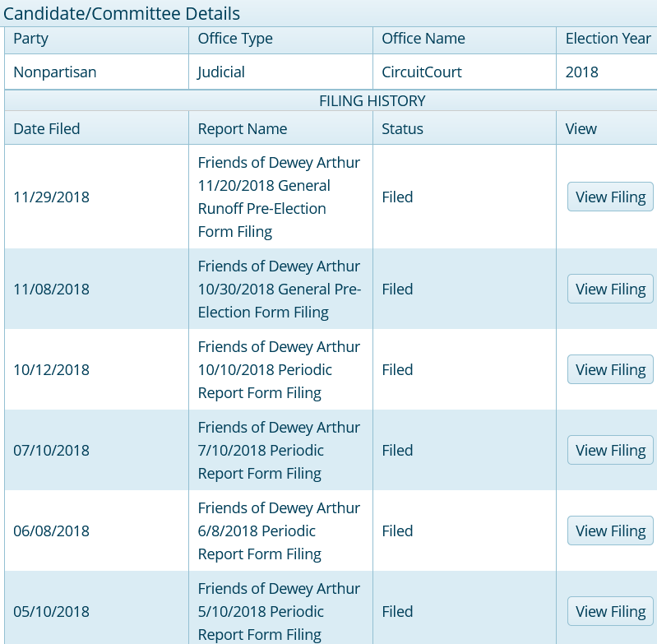Image resolution: width=657 pixels, height=644 pixels.
Task: Click the Nonpartisan party cell
Action: pyautogui.click(x=55, y=72)
